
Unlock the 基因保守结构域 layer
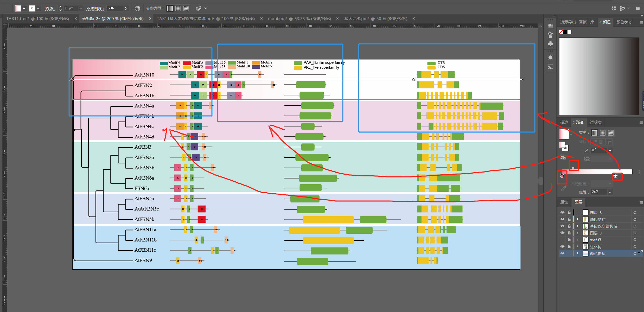coord(569,226)
